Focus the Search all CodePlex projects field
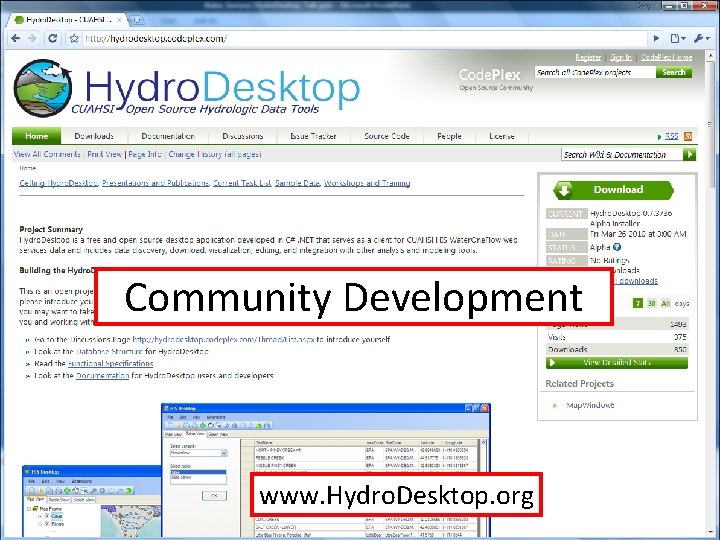This screenshot has height=540, width=720. (x=595, y=73)
